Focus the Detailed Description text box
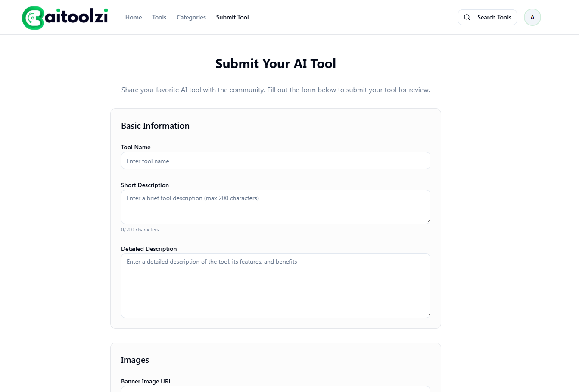The image size is (579, 392). 275,285
